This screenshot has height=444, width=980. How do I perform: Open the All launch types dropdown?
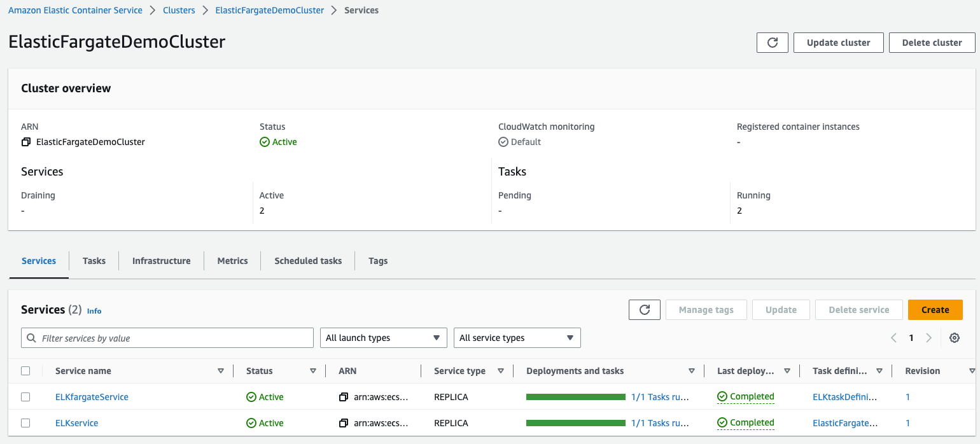pyautogui.click(x=382, y=338)
